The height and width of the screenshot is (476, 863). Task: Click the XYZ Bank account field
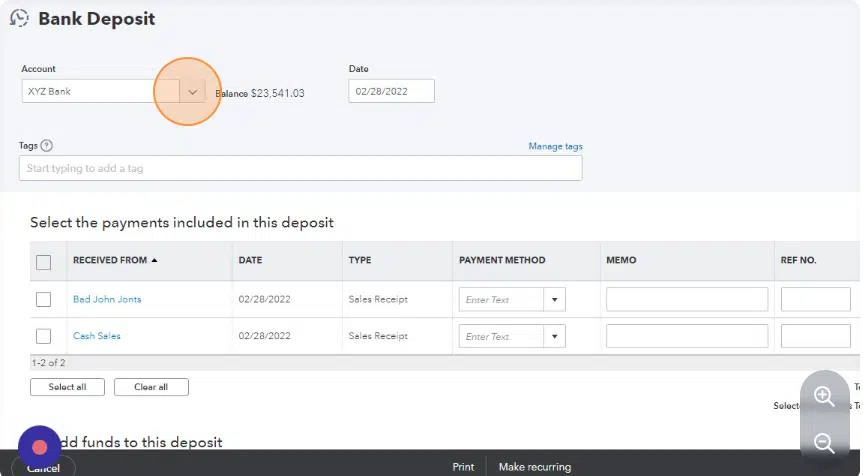[101, 91]
